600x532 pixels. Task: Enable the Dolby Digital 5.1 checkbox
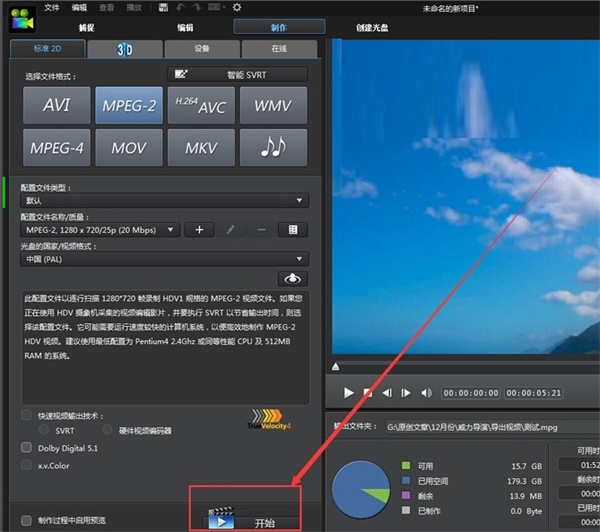(27, 448)
